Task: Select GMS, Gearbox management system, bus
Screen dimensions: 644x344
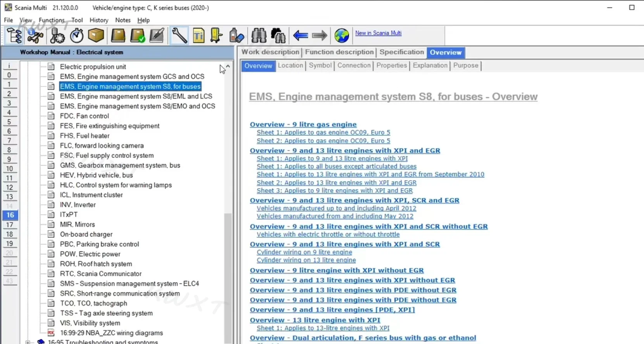Action: (x=120, y=165)
